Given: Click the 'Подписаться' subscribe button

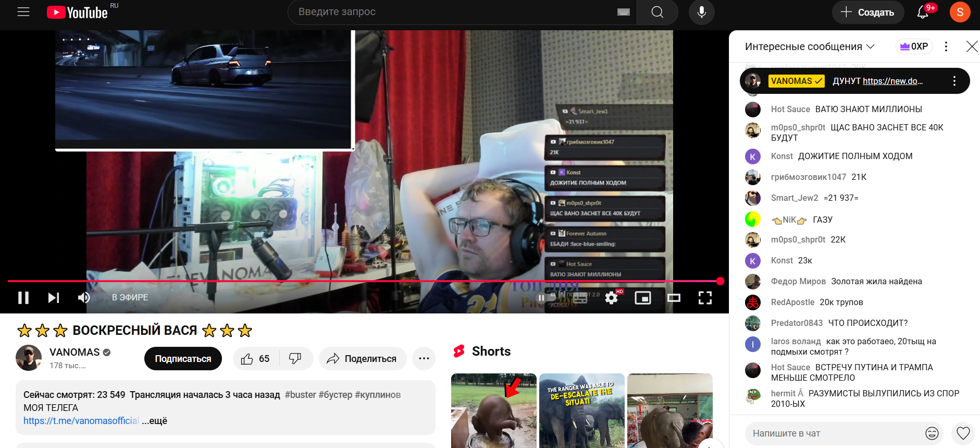Looking at the screenshot, I should click(183, 359).
